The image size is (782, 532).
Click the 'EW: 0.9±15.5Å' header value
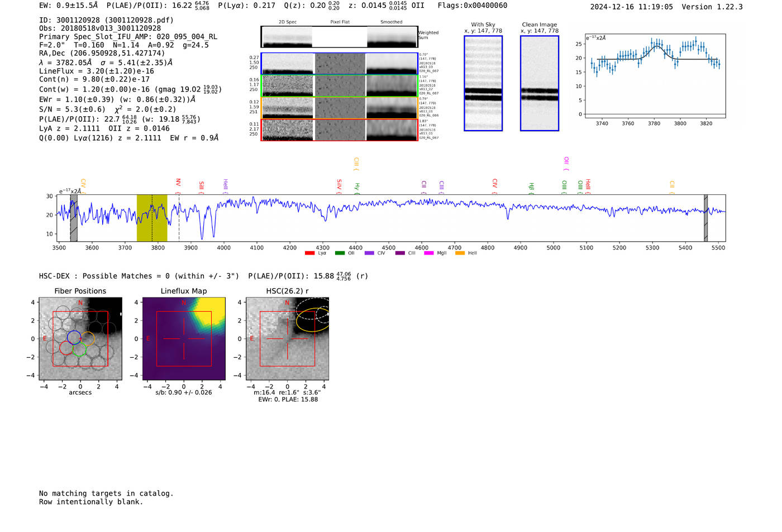click(x=69, y=6)
